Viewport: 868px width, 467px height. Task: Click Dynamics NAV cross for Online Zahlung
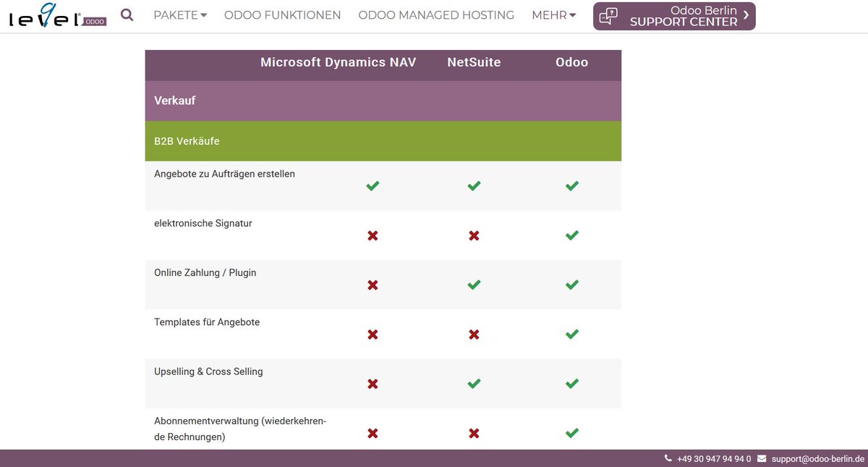pyautogui.click(x=373, y=285)
